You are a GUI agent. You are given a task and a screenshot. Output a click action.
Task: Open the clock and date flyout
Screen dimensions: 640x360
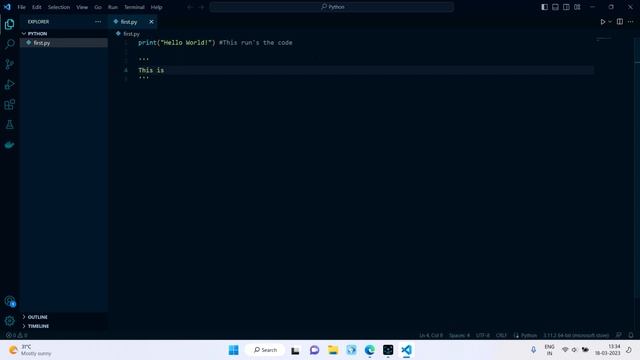608,350
